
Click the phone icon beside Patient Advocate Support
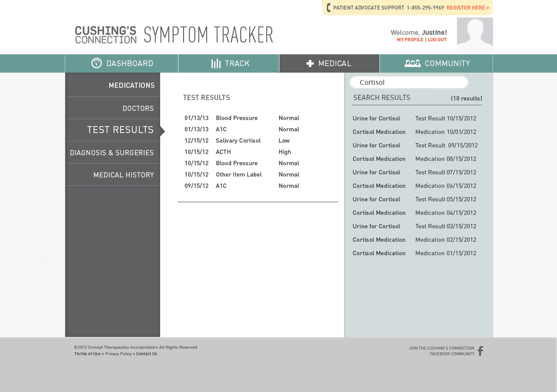coord(328,8)
